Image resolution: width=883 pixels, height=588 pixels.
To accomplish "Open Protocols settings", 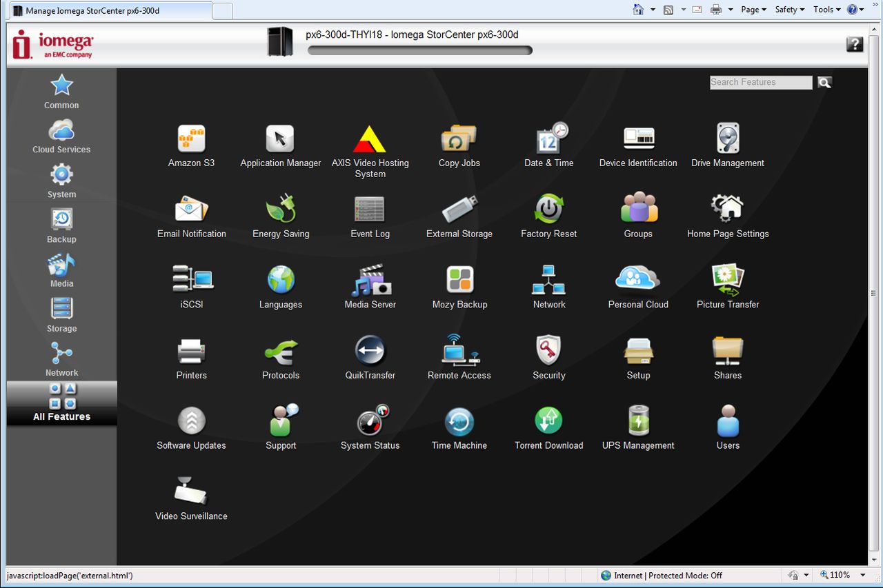I will pyautogui.click(x=281, y=358).
